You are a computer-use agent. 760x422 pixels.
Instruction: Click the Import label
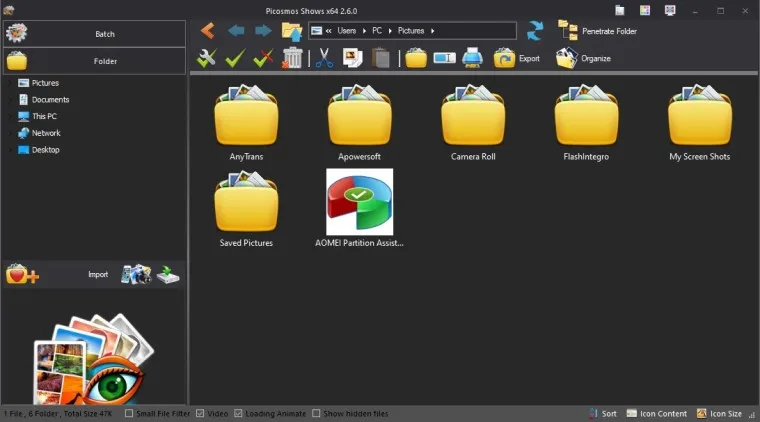pyautogui.click(x=98, y=275)
